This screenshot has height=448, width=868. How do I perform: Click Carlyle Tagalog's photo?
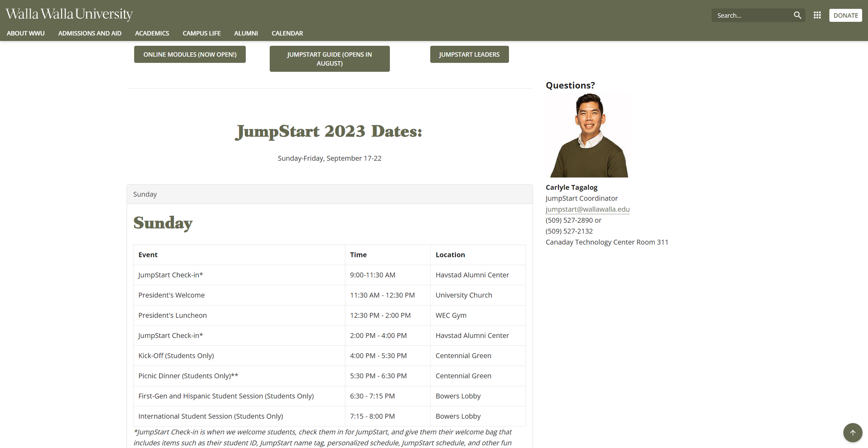[x=589, y=135]
